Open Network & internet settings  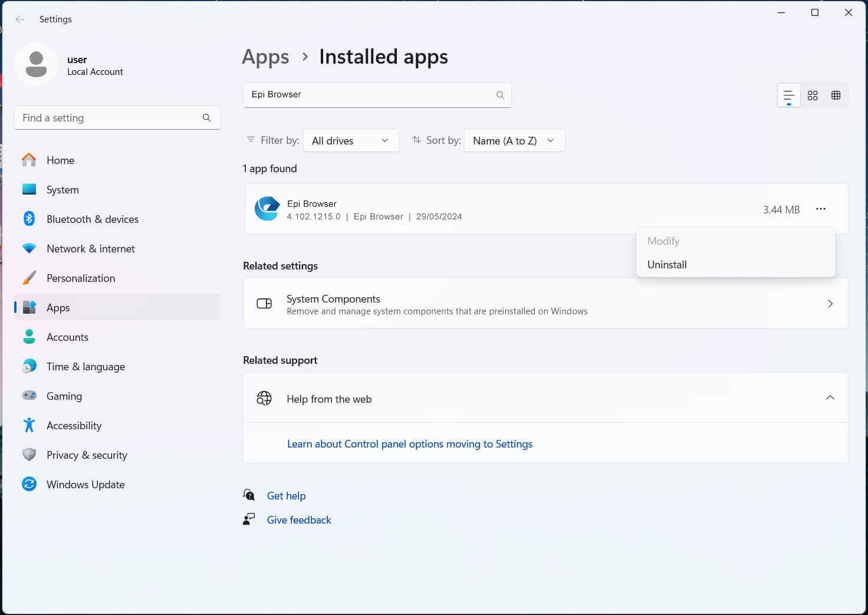point(117,248)
